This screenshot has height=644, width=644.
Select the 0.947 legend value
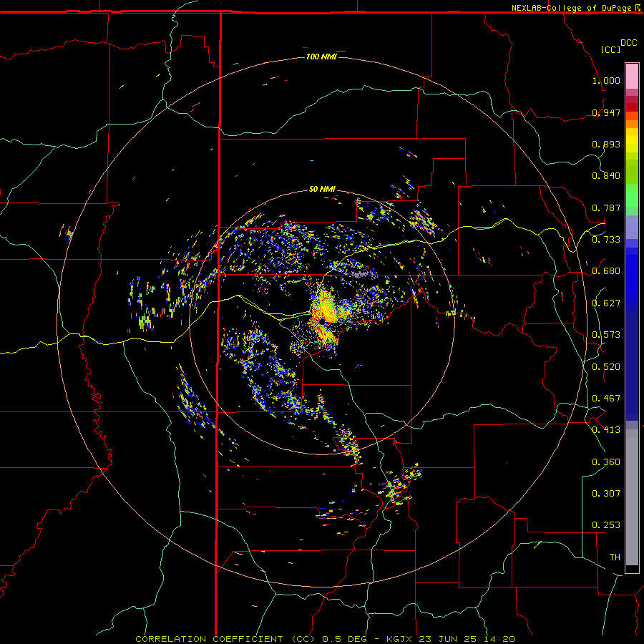[606, 112]
